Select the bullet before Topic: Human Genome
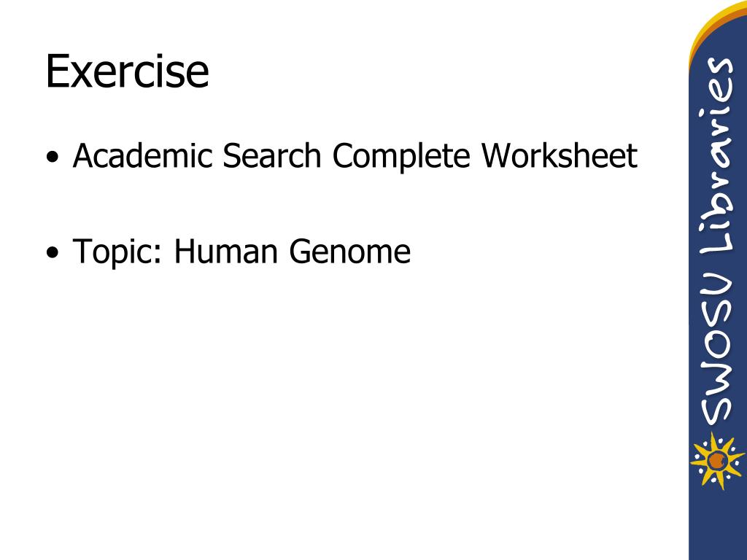Screen dimensions: 747x560 pos(53,252)
